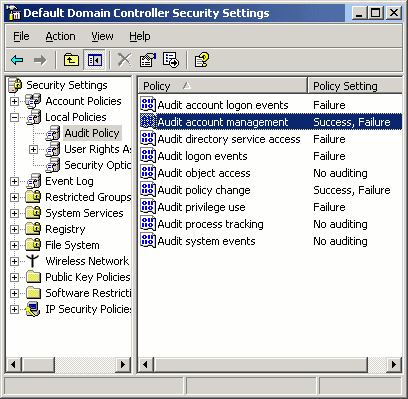The height and width of the screenshot is (399, 408).
Task: Collapse the Local Policies node
Action: coord(14,117)
